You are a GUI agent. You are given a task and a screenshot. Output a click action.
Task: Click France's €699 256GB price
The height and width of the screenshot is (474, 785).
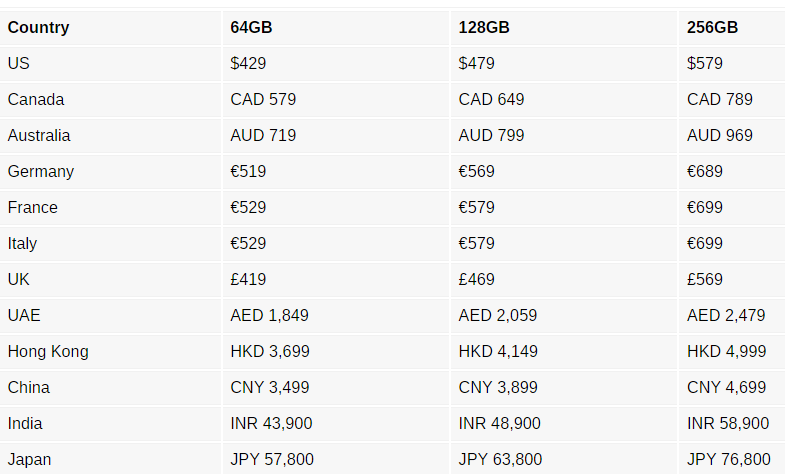pos(704,208)
